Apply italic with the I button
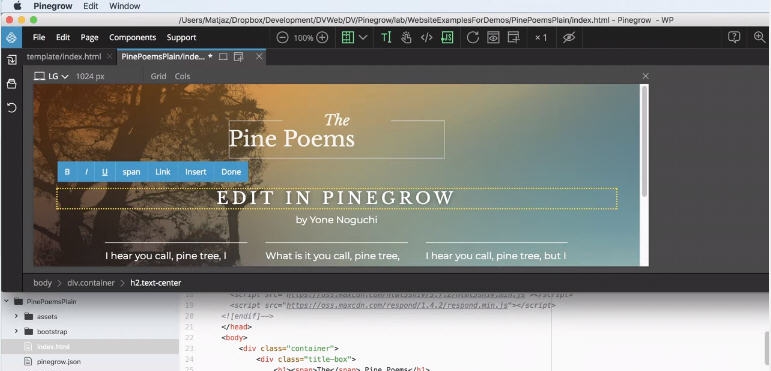This screenshot has width=771, height=371. click(x=87, y=172)
